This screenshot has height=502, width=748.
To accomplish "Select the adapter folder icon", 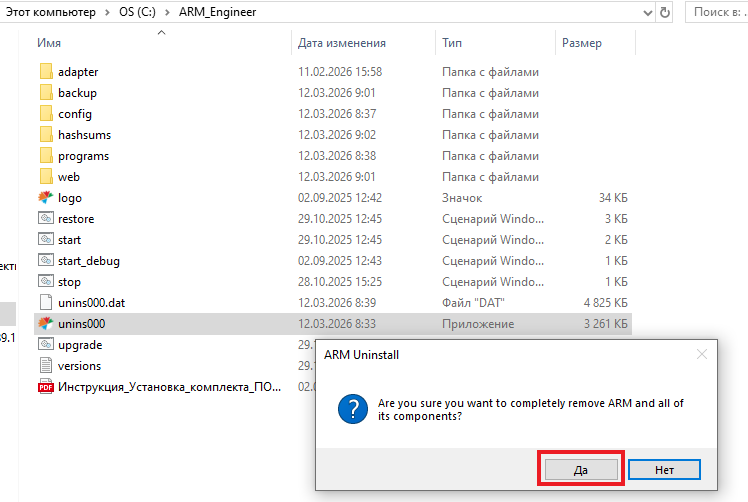I will click(x=45, y=72).
